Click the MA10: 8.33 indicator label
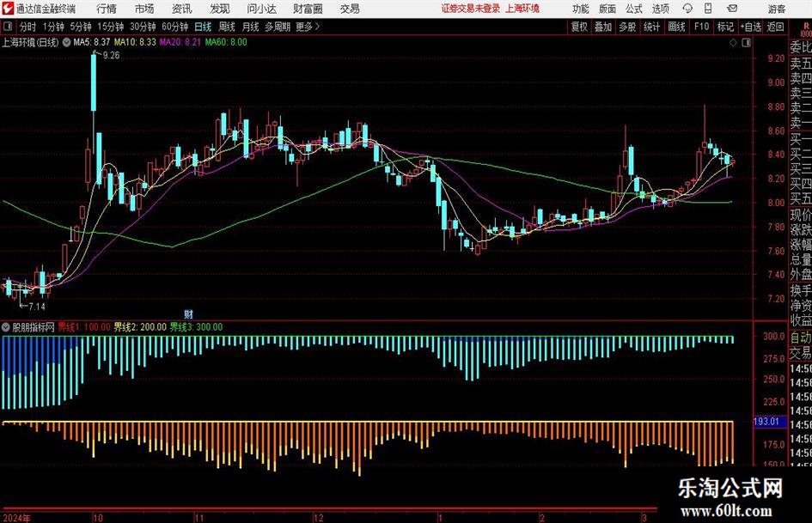Screen dimensions: 812x523 click(135, 42)
